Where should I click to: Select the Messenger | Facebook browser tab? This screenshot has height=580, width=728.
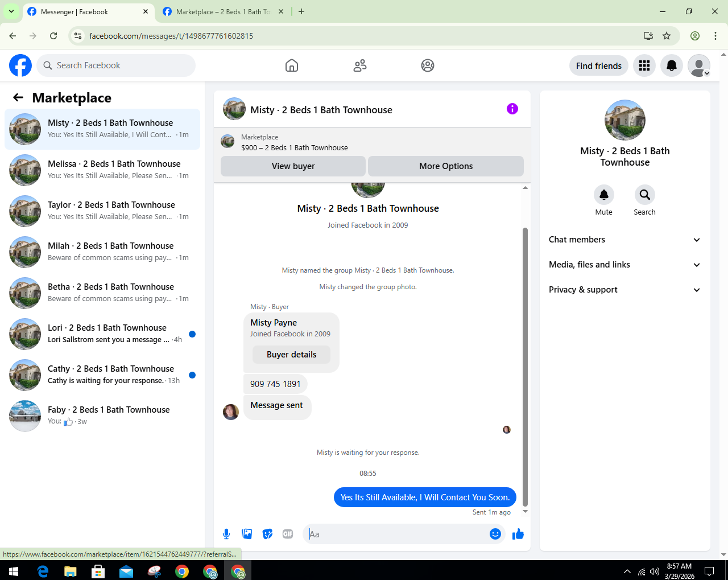click(x=88, y=11)
